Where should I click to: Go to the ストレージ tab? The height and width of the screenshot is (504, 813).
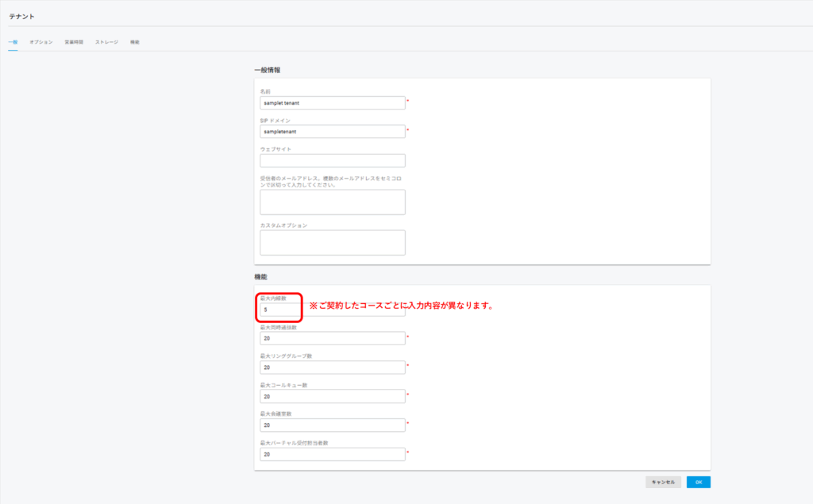[106, 41]
